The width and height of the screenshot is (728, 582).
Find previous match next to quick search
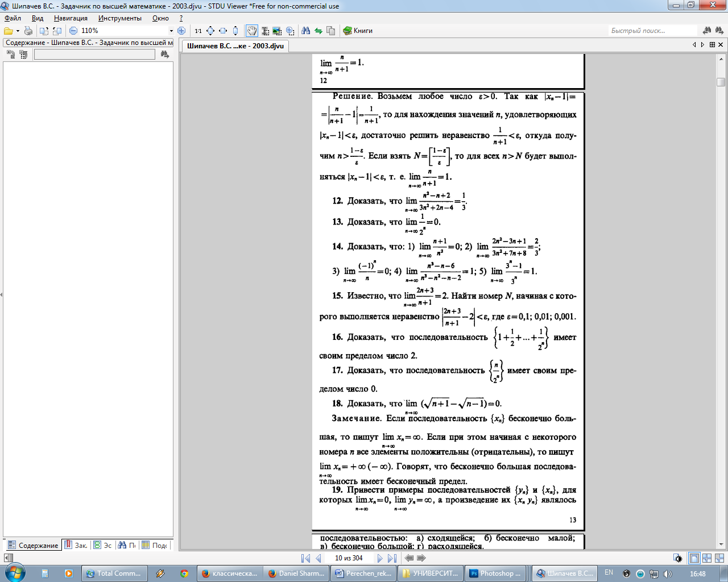[707, 31]
